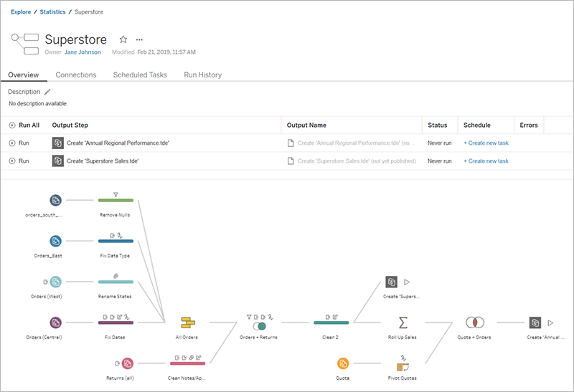This screenshot has height=392, width=574.
Task: Switch to the Overview tab
Action: tap(24, 75)
